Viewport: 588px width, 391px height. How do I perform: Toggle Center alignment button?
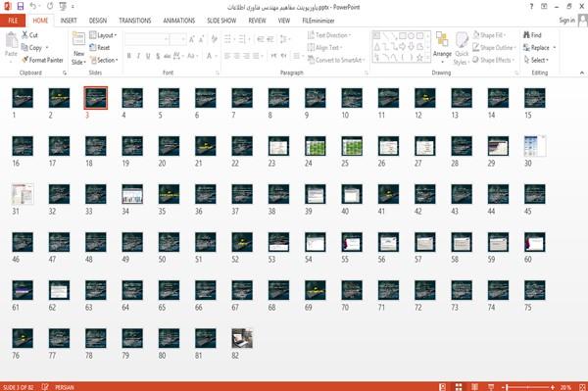click(x=236, y=56)
